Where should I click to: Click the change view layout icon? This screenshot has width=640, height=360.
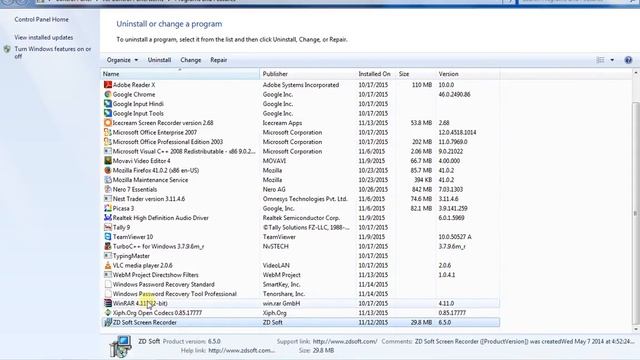coord(600,60)
